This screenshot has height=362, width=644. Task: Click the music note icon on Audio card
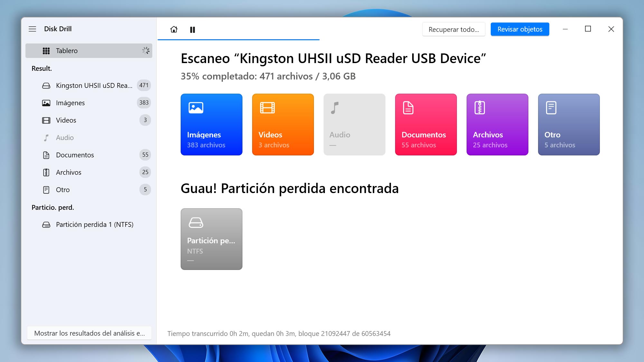335,108
